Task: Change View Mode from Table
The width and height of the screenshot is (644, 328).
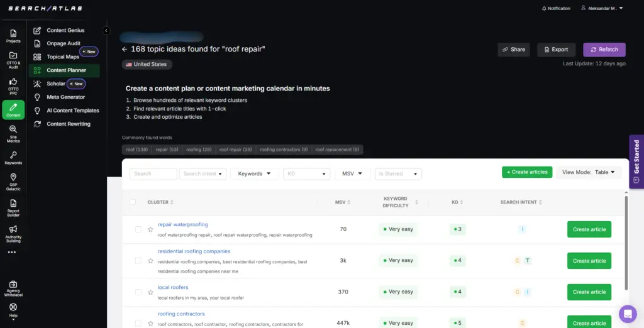Action: [589, 172]
